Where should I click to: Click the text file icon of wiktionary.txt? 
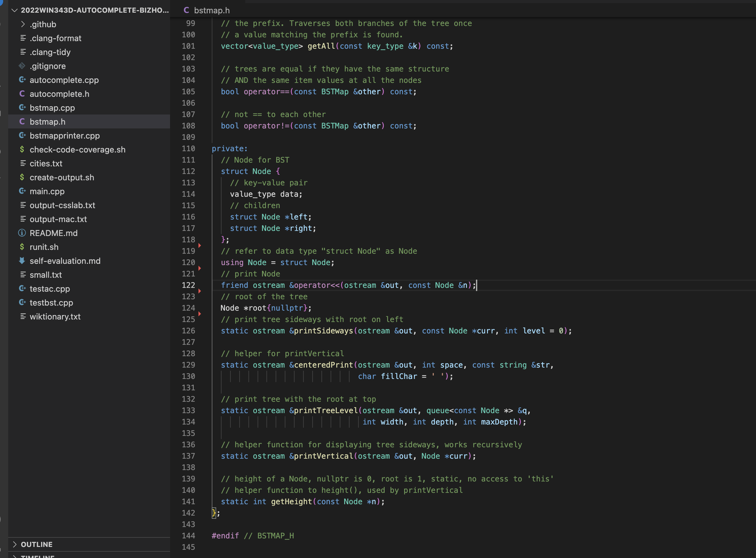(x=23, y=317)
